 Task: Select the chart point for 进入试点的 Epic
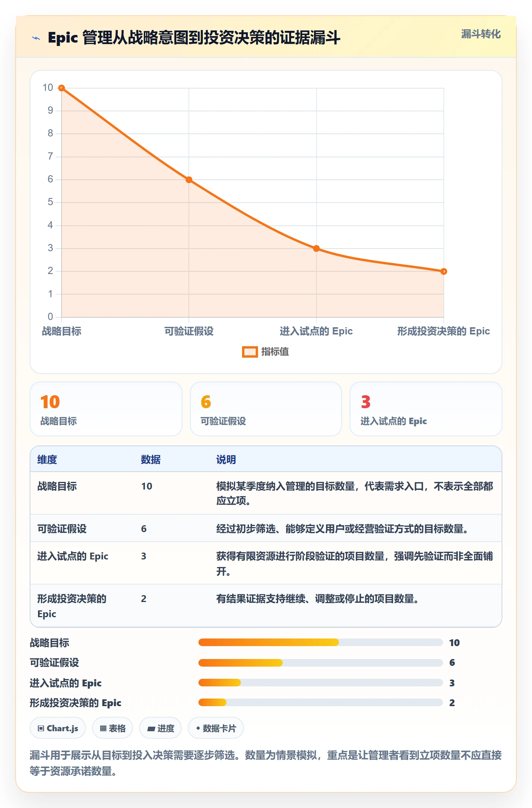[316, 249]
